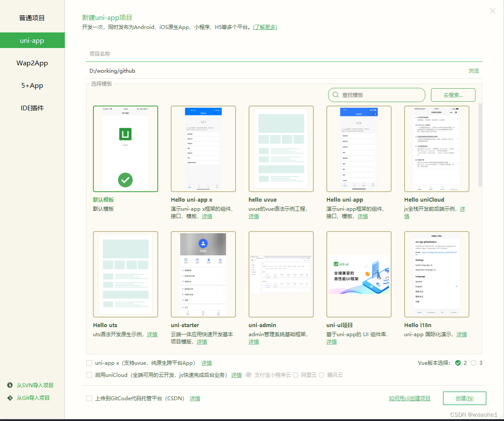The width and height of the screenshot is (504, 421).
Task: Select Vue version 2 radio button
Action: click(458, 363)
